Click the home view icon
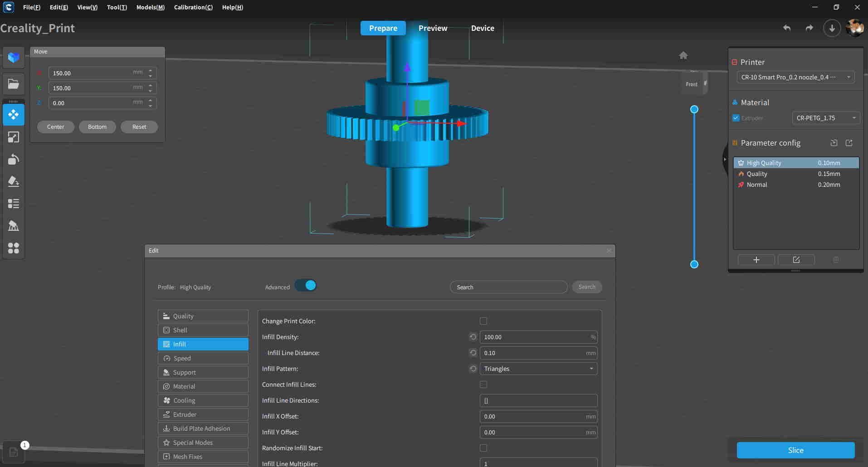Image resolution: width=868 pixels, height=467 pixels. 683,55
